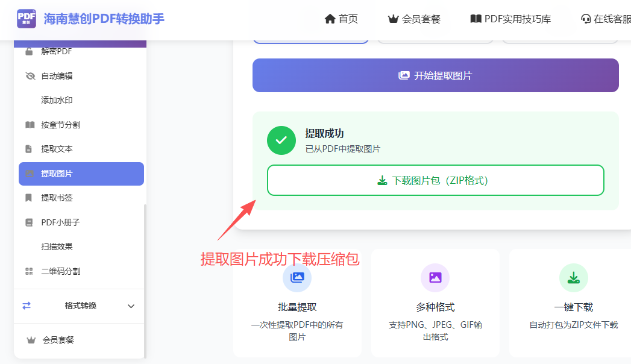Click the 支持PNG、JPEG、GIF输出格式 description
Image resolution: width=631 pixels, height=364 pixels.
[435, 331]
